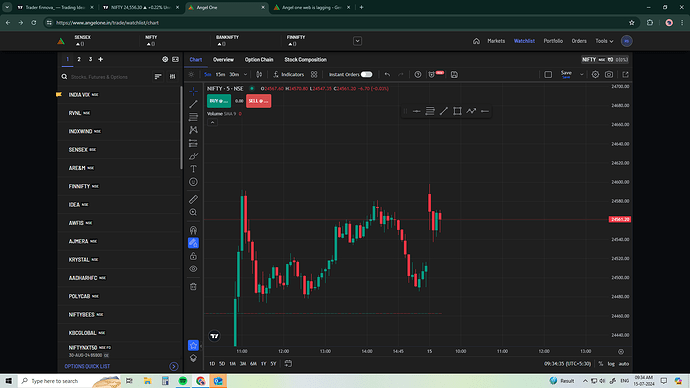Viewport: 690px width, 388px height.
Task: Toggle hide all drawings eye icon
Action: 193,269
